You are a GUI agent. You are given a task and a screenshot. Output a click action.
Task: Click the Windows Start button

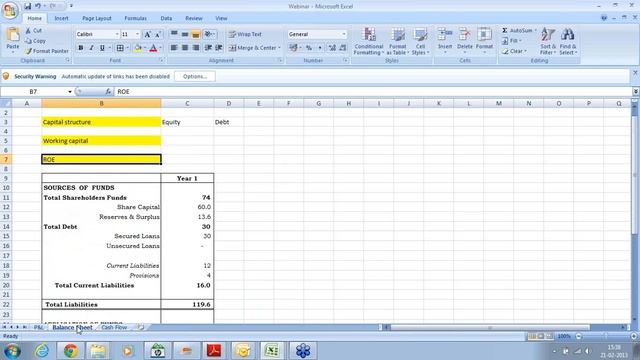click(x=12, y=351)
